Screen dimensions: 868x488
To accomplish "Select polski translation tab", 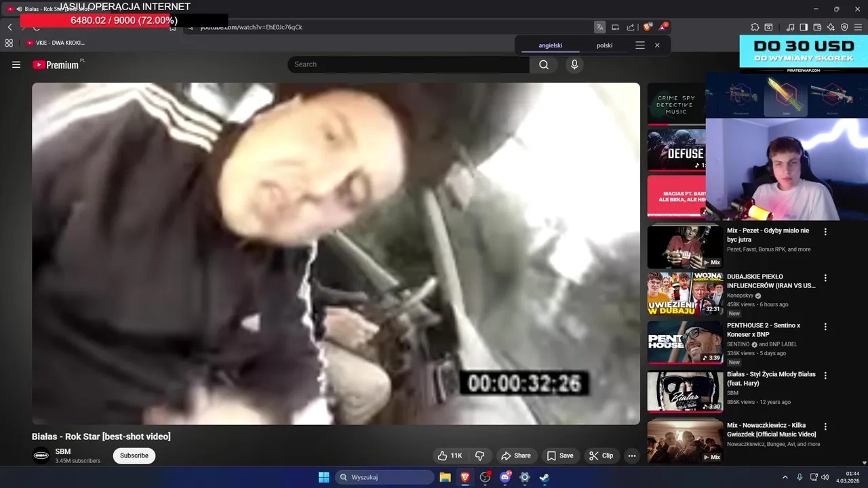I will [x=604, y=45].
